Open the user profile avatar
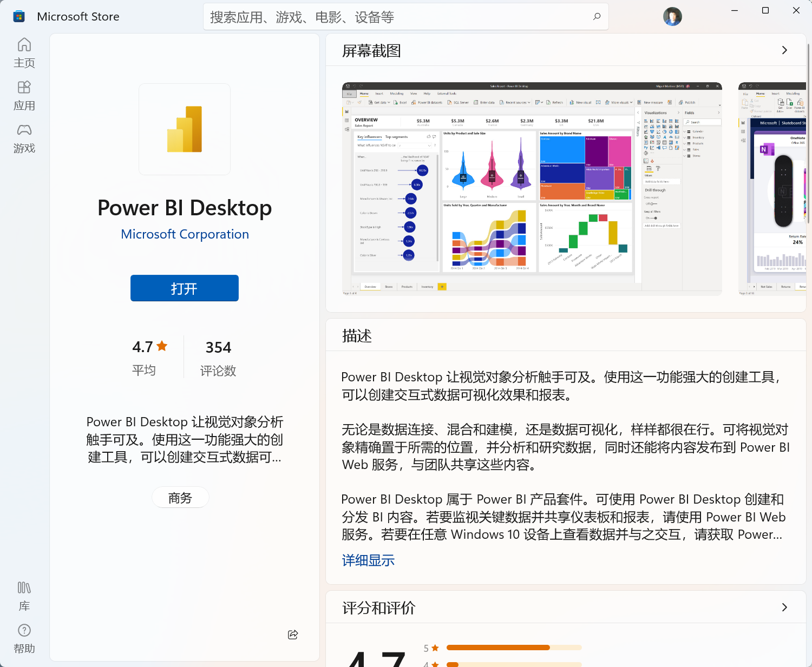812x667 pixels. (672, 17)
